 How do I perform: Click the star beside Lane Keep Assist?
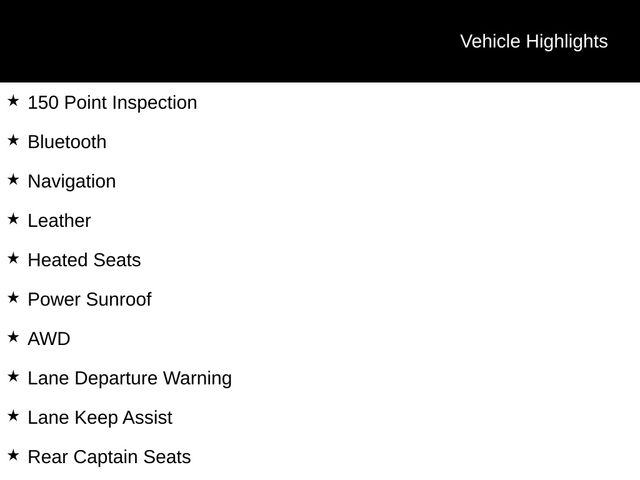point(13,416)
